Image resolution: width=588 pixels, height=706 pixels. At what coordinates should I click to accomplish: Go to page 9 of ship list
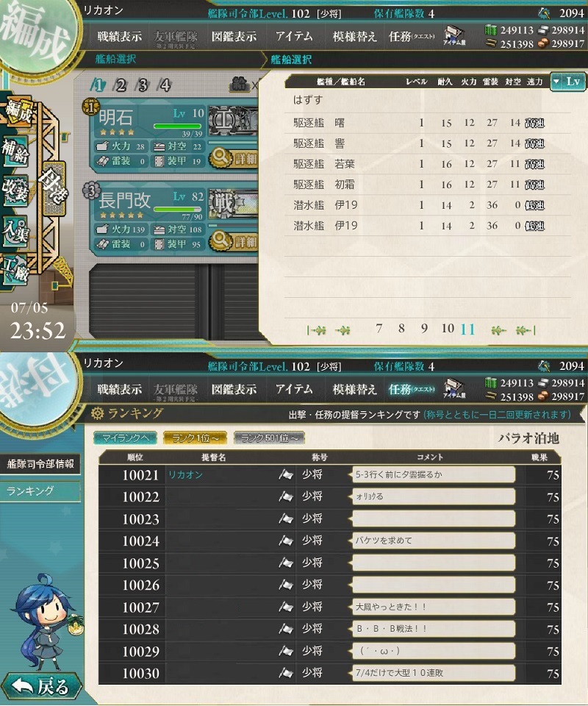click(x=424, y=328)
